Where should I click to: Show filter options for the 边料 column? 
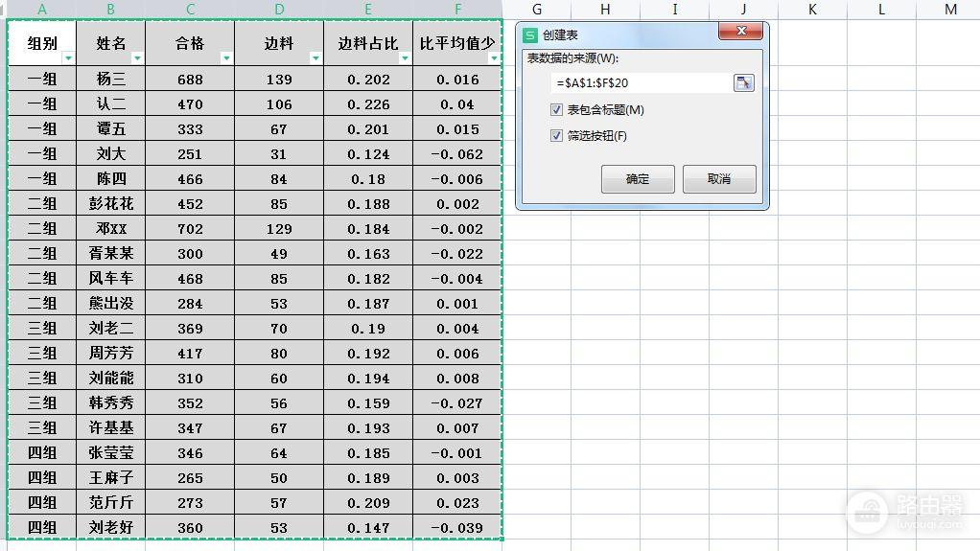[x=315, y=58]
